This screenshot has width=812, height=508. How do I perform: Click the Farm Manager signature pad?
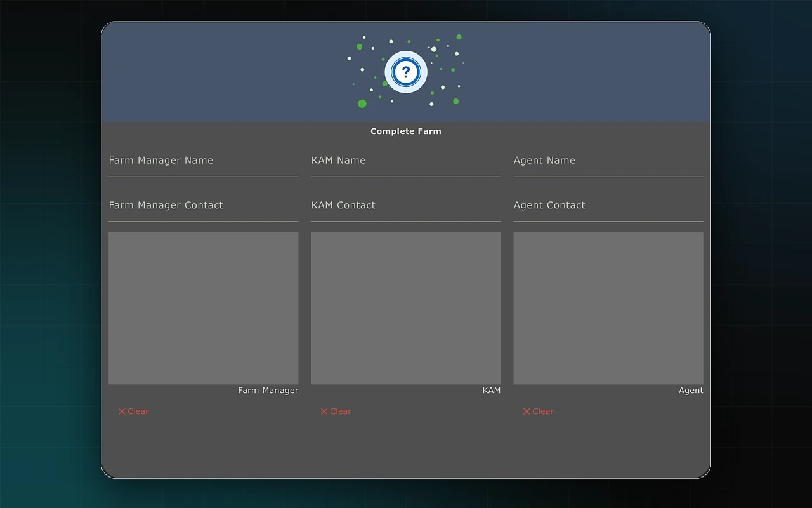[x=204, y=308]
